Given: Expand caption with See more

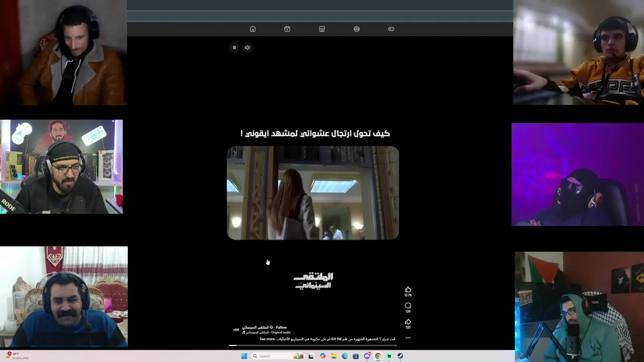Looking at the screenshot, I should coord(267,339).
